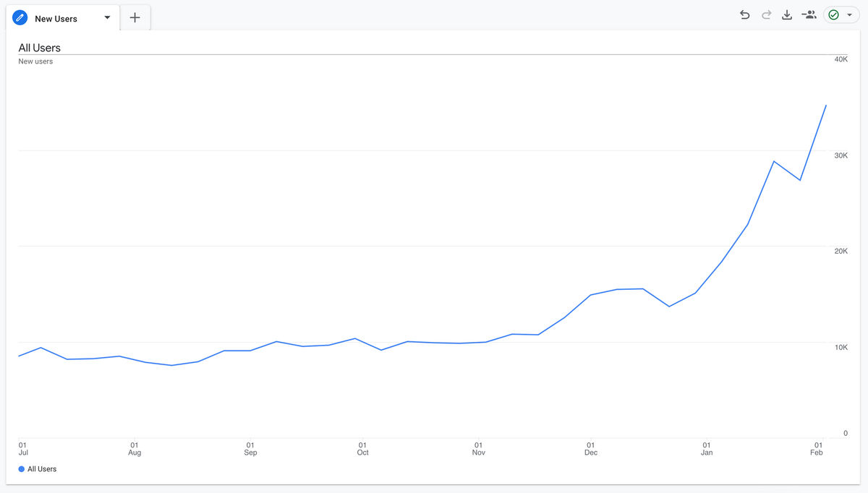Image resolution: width=868 pixels, height=493 pixels.
Task: Click the 40K y-axis label
Action: [841, 59]
